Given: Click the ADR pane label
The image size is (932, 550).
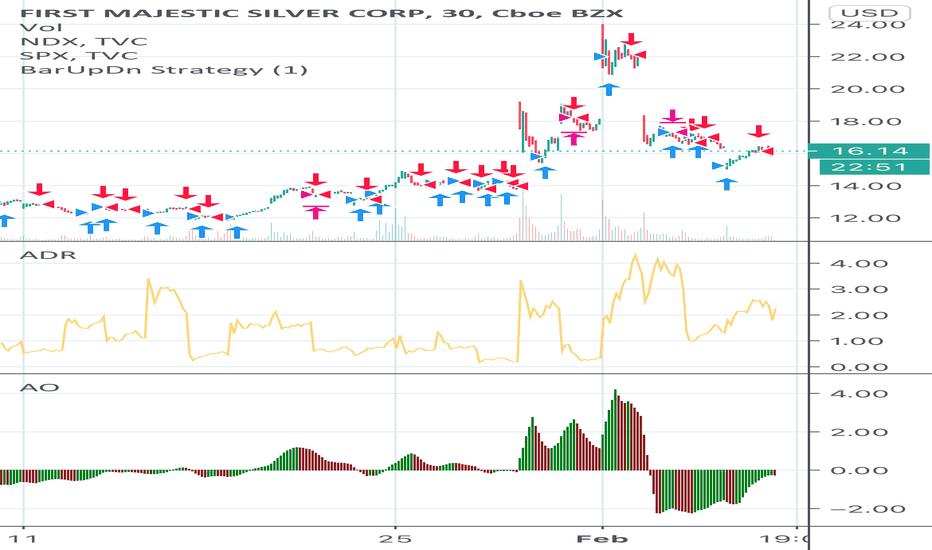Looking at the screenshot, I should [x=48, y=255].
